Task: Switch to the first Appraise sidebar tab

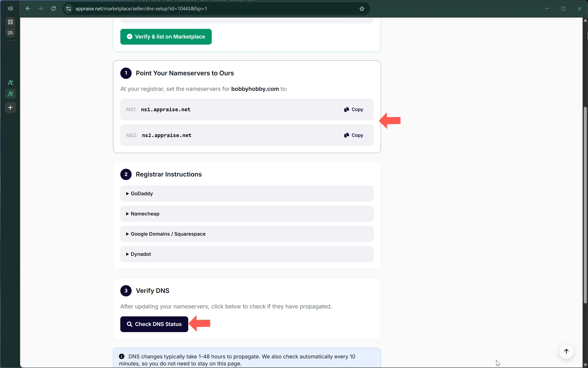Action: (x=10, y=83)
